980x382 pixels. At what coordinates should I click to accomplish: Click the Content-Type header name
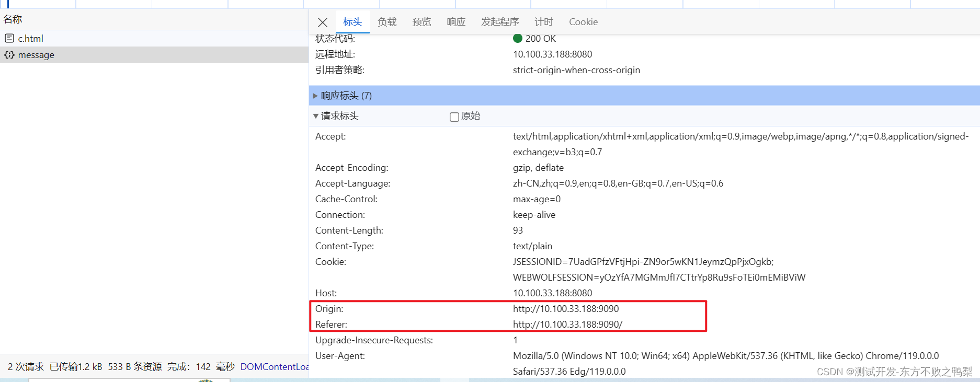(x=345, y=246)
